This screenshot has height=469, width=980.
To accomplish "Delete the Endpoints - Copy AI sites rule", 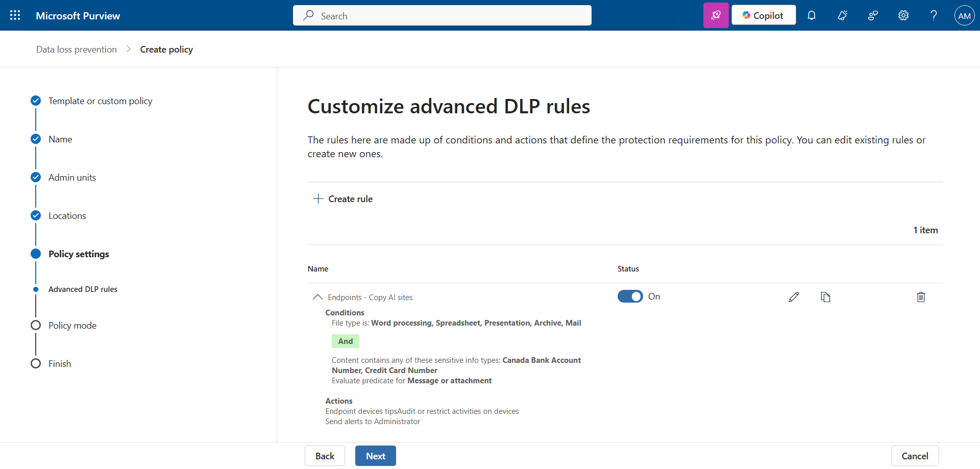I will pos(921,297).
